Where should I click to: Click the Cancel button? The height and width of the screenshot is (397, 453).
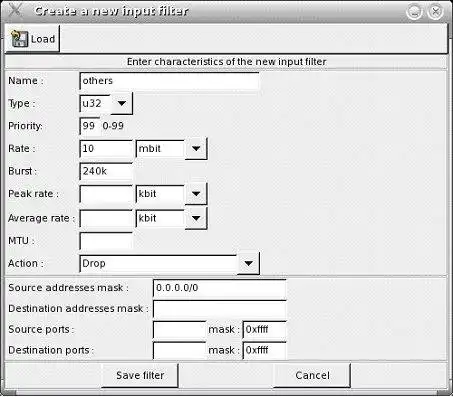coord(312,376)
